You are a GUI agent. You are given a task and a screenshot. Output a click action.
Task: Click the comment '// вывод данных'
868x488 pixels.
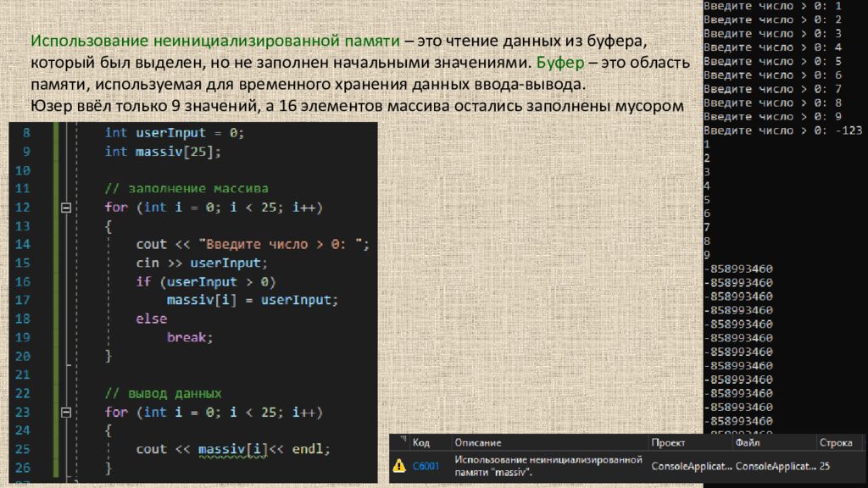163,394
